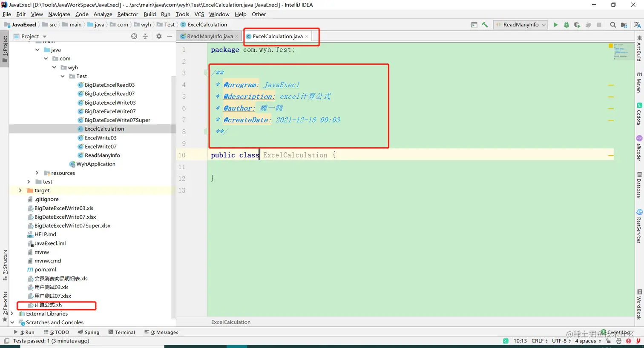This screenshot has height=348, width=644.
Task: Click the inspection profile hector icon
Action: click(x=619, y=341)
